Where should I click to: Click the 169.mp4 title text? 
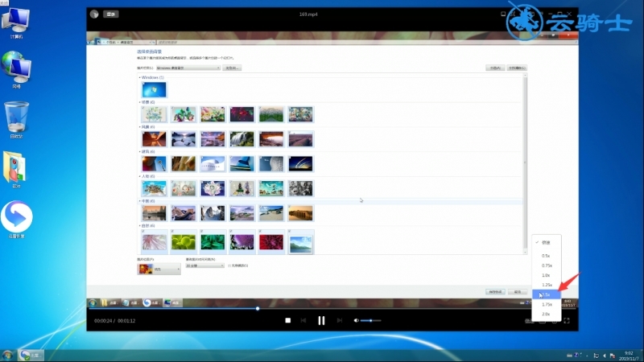tap(308, 14)
